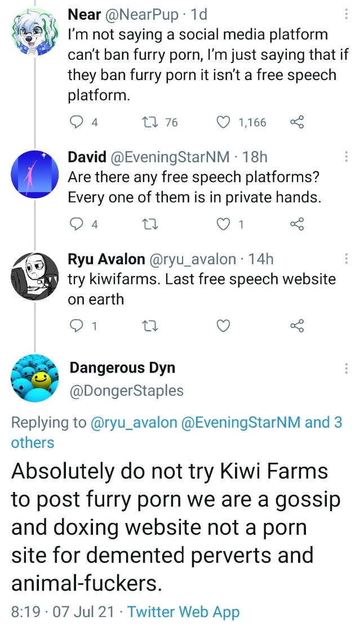Open Near's profile avatar
Screen dimensions: 364x630
point(34,32)
